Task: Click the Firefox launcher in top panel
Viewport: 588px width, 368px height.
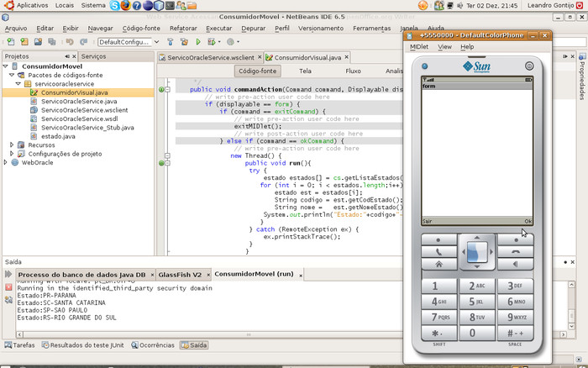Action: (x=126, y=5)
